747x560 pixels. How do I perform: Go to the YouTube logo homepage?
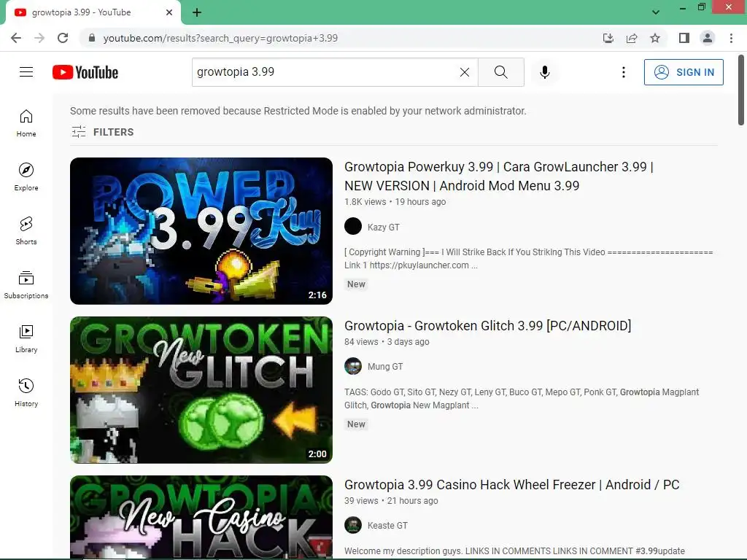[85, 72]
